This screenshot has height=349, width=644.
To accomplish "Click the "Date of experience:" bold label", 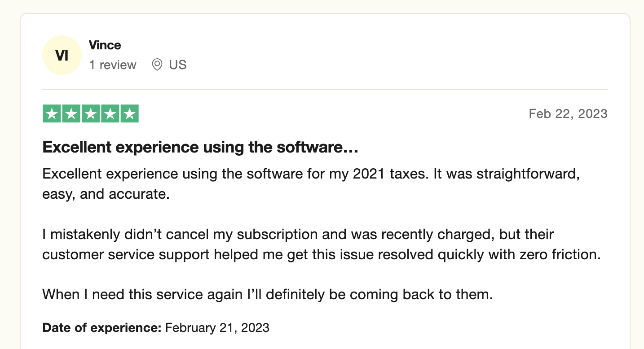I will coord(101,327).
